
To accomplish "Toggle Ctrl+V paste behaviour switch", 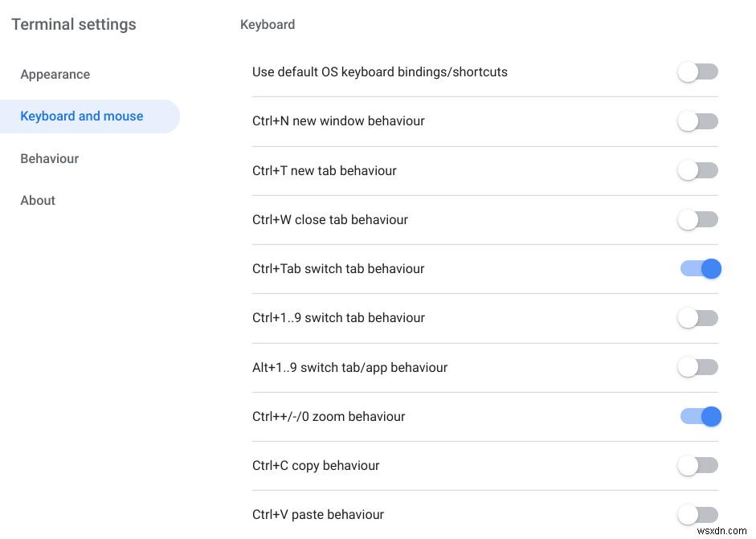I will (698, 515).
